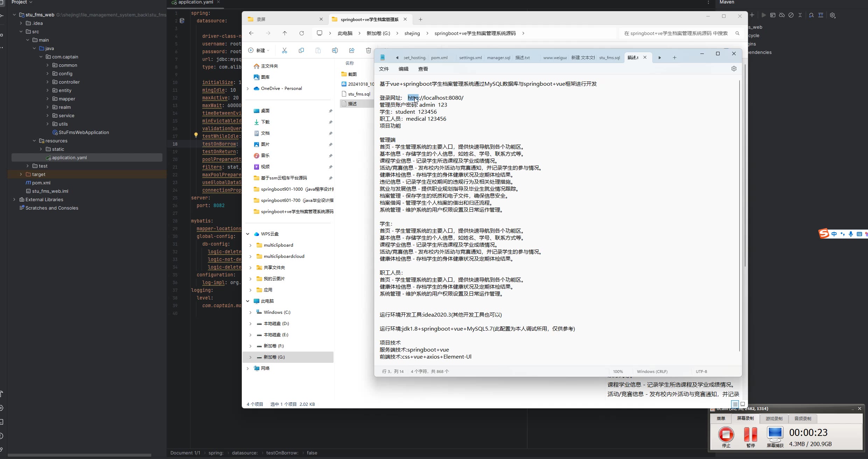This screenshot has height=459, width=868.
Task: Click the yellow lightbulb hint in editor gutter
Action: 196,135
